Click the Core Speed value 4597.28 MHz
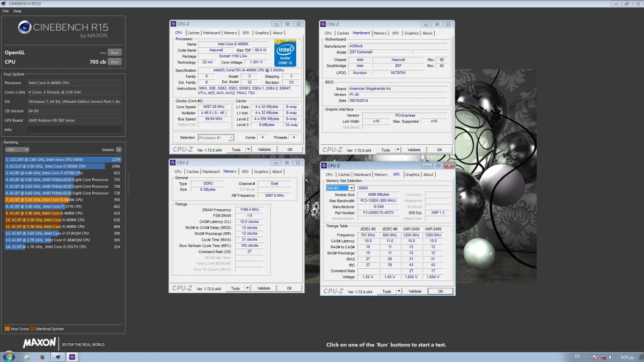Screen dimensions: 644x362 (214, 107)
